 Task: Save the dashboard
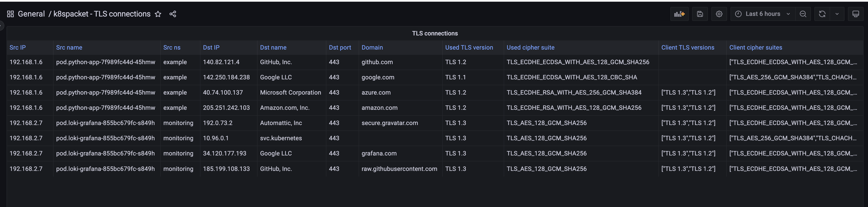click(x=700, y=14)
